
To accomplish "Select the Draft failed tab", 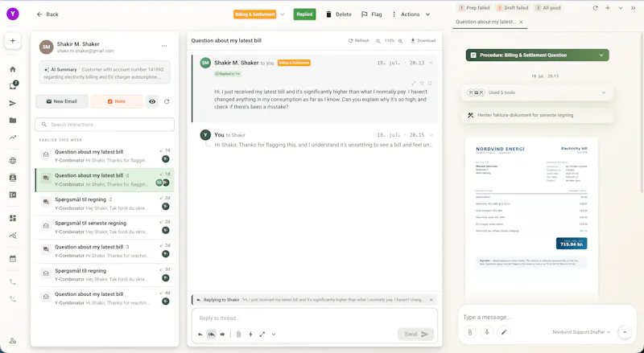I will 512,8.
